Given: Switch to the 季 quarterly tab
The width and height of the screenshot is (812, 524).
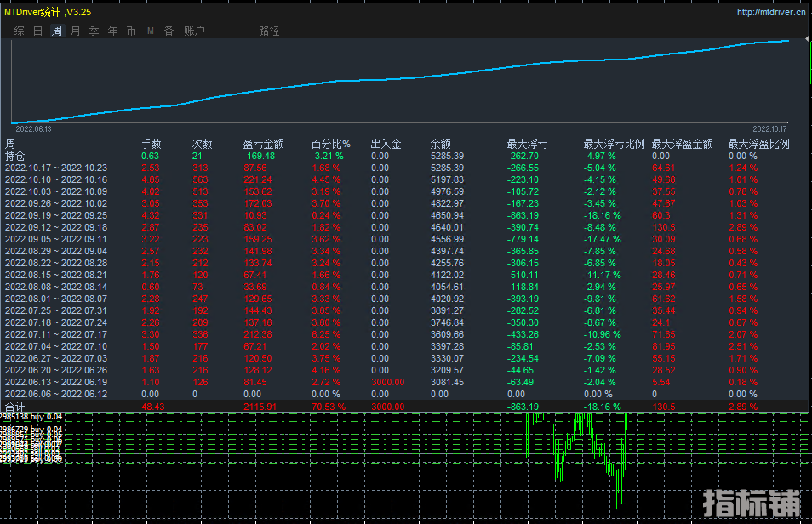Looking at the screenshot, I should tap(94, 31).
